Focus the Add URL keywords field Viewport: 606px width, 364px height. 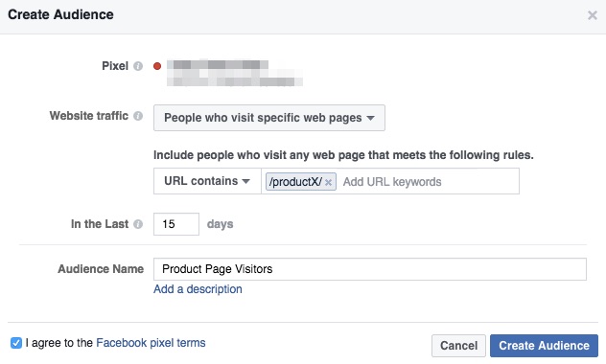(x=429, y=181)
